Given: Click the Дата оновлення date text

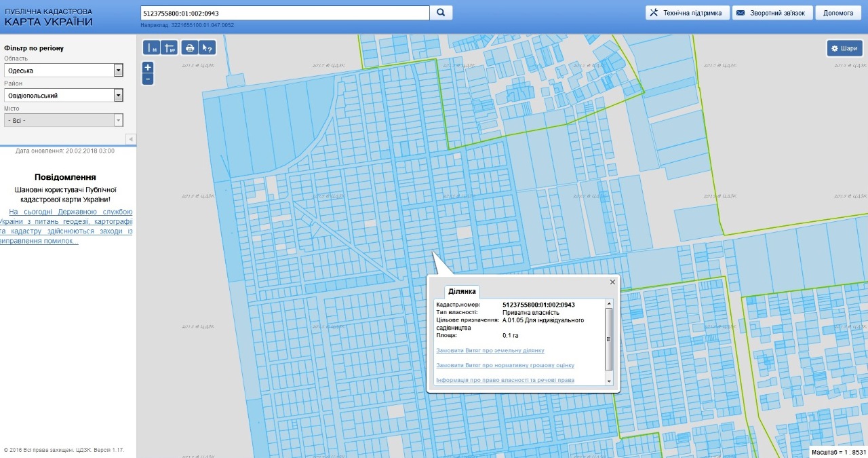Looking at the screenshot, I should point(65,151).
